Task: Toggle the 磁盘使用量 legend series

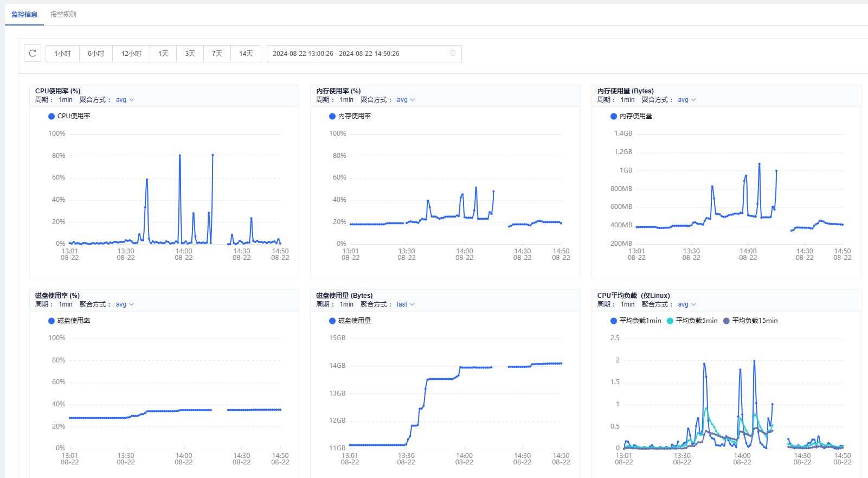Action: point(350,321)
